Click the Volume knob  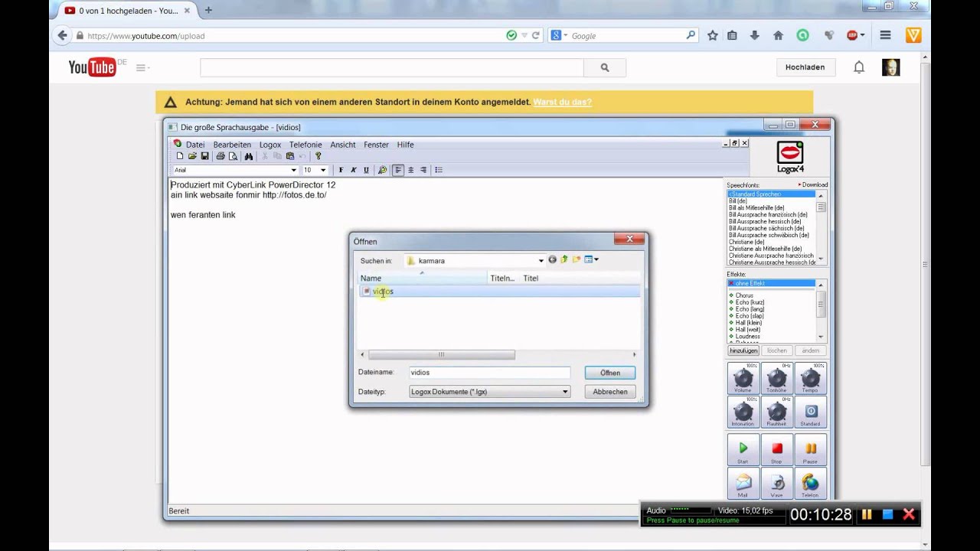click(743, 378)
